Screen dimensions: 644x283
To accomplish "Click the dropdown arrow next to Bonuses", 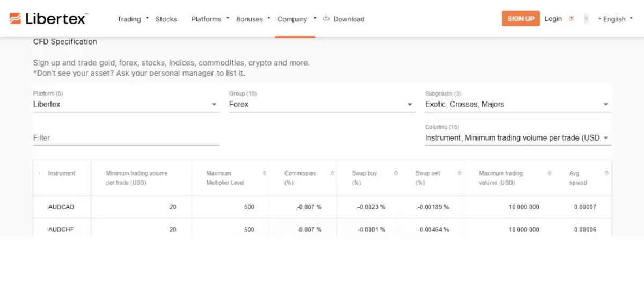I will point(269,18).
